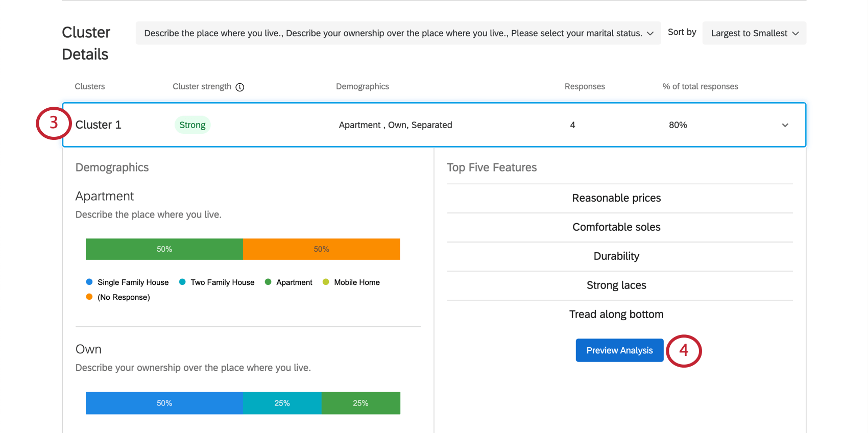The height and width of the screenshot is (433, 868).
Task: Click the Cluster 1 name label
Action: 99,125
